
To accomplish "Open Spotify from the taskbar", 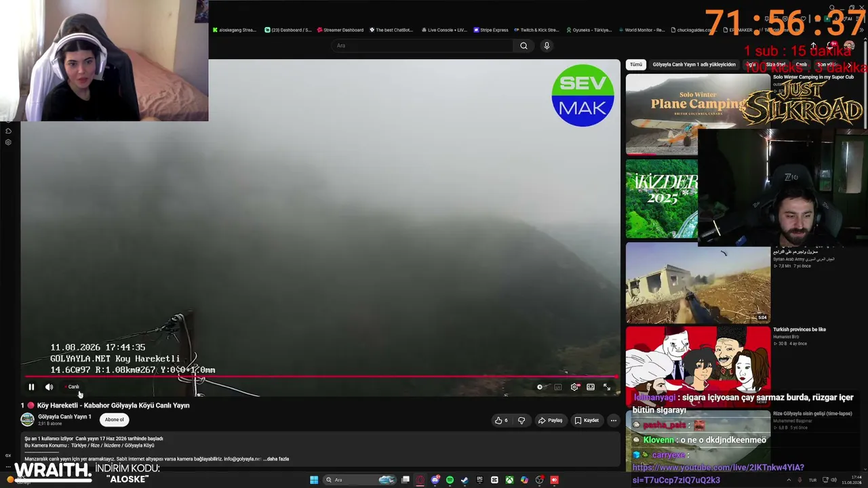I will 450,480.
